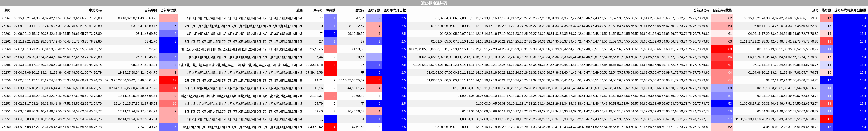868x131 pixels.
Task: Click hot count 19 in row 26251
Action: (826, 120)
